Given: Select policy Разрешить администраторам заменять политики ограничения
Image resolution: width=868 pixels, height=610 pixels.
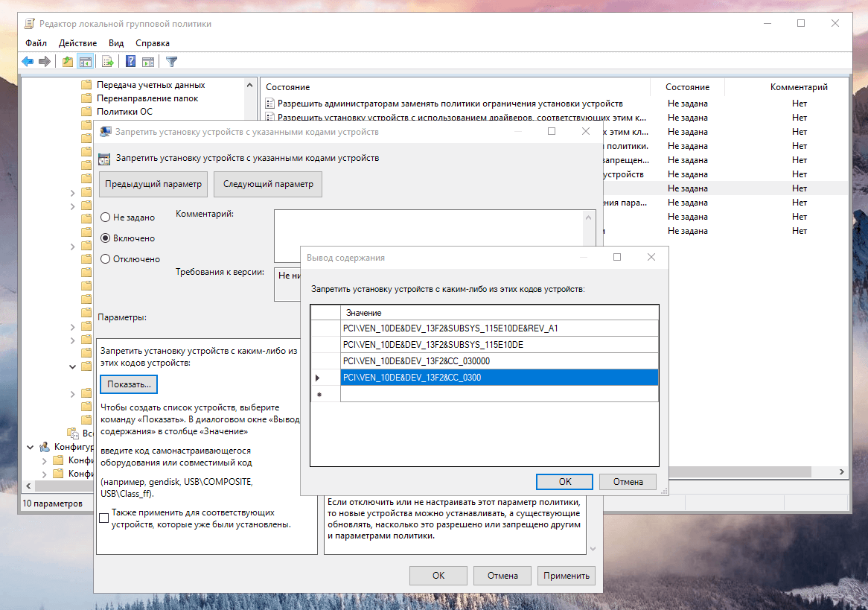Looking at the screenshot, I should pyautogui.click(x=450, y=104).
